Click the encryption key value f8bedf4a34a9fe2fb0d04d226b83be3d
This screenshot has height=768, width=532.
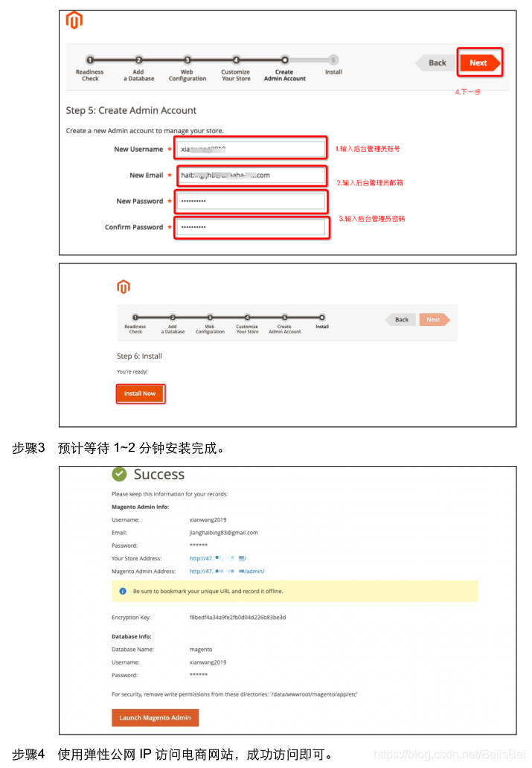pyautogui.click(x=237, y=617)
